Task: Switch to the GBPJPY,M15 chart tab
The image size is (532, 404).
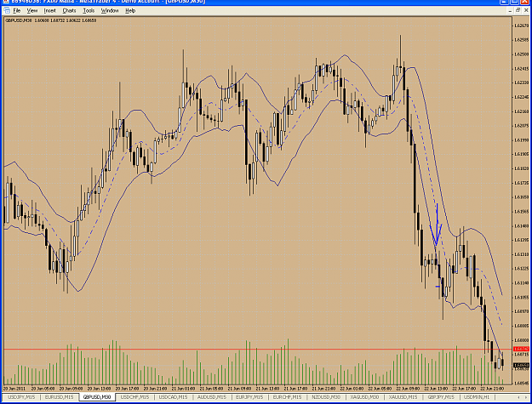Action: pyautogui.click(x=441, y=397)
